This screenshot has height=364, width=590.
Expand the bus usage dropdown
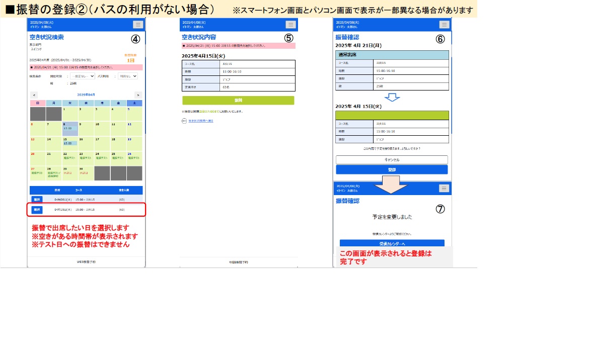(x=128, y=76)
